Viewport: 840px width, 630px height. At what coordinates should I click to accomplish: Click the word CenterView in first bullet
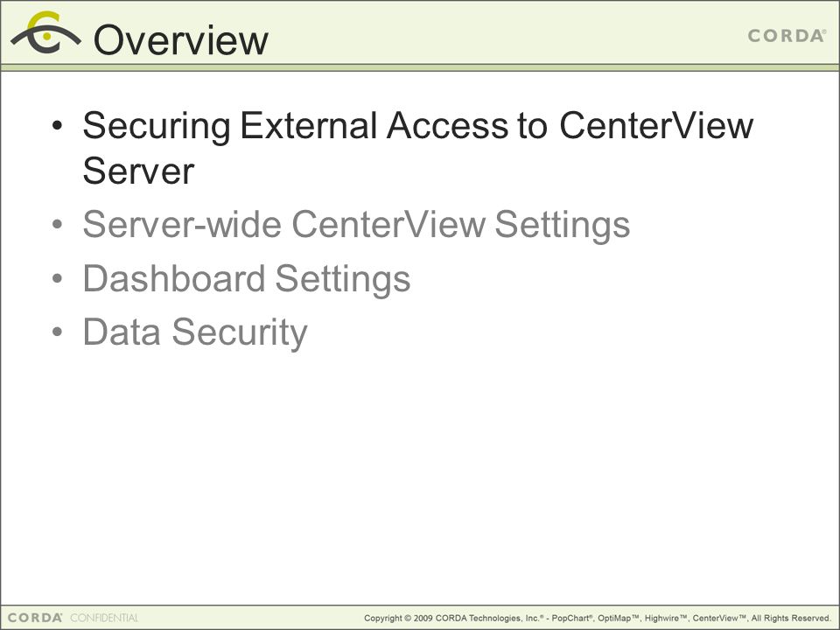pyautogui.click(x=656, y=125)
